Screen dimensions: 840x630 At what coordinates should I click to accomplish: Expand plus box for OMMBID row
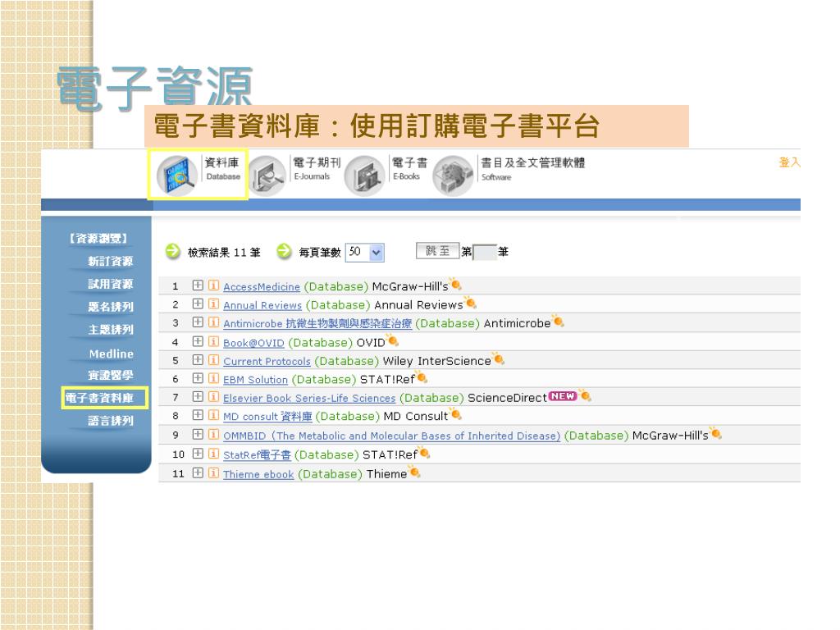click(198, 434)
